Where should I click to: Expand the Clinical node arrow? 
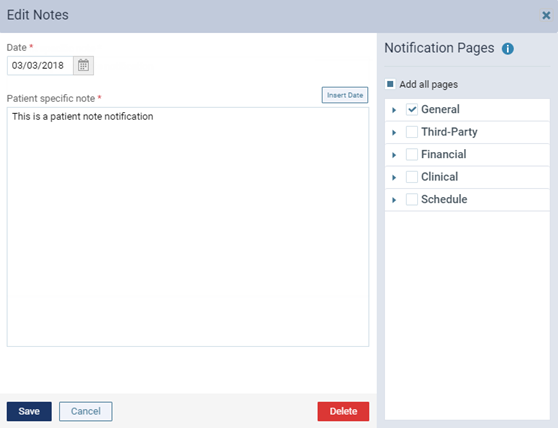click(394, 178)
